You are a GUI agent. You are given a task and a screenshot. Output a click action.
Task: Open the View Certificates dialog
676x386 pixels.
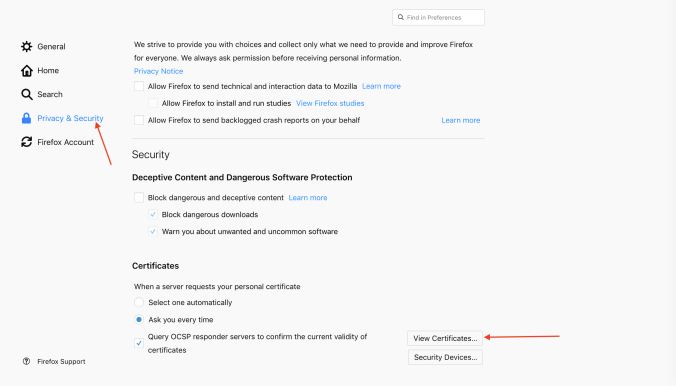[445, 339]
